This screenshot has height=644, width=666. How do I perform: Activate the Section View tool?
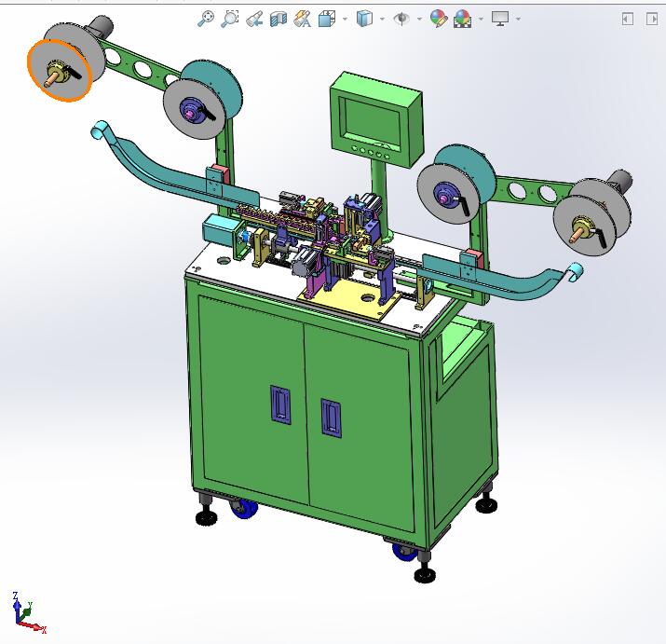[x=279, y=20]
